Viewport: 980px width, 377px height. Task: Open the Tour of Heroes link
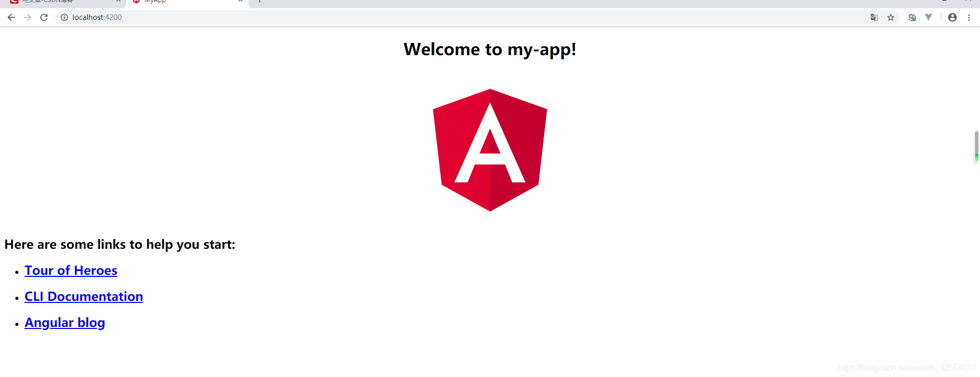point(71,271)
